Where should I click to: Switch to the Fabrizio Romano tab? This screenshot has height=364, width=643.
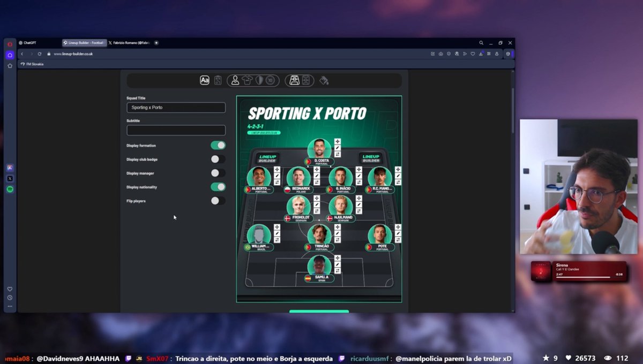(129, 43)
